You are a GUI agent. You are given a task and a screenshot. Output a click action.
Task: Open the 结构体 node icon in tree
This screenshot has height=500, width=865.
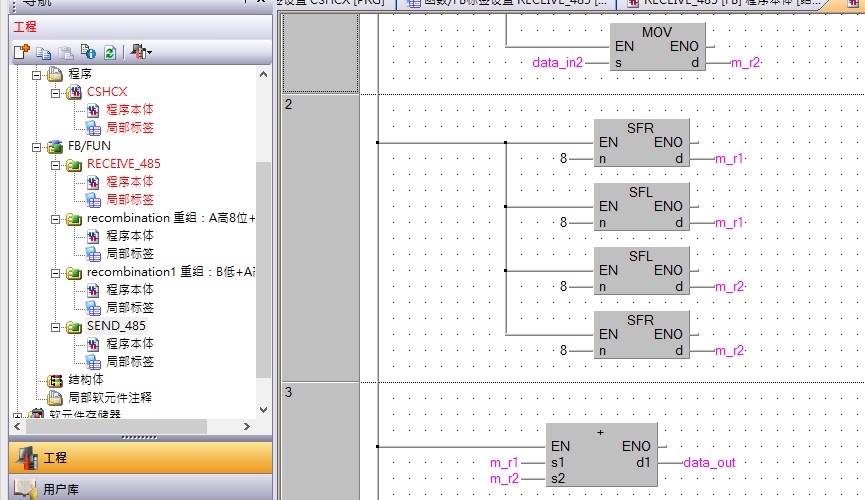56,380
